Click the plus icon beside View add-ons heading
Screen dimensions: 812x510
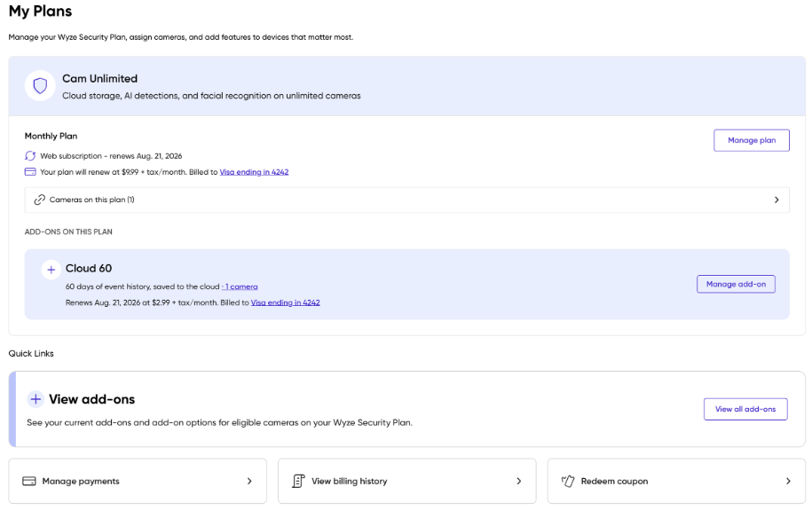pos(35,399)
